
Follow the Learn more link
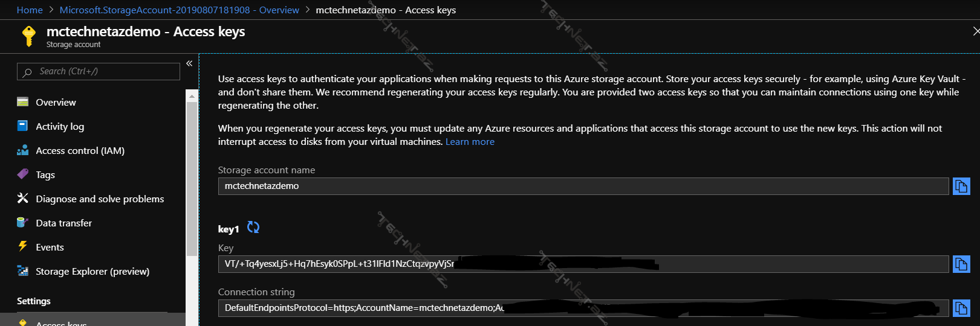(x=470, y=141)
